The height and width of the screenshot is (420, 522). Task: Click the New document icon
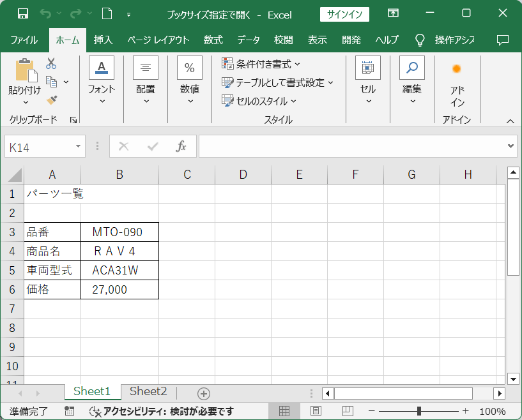coord(107,13)
